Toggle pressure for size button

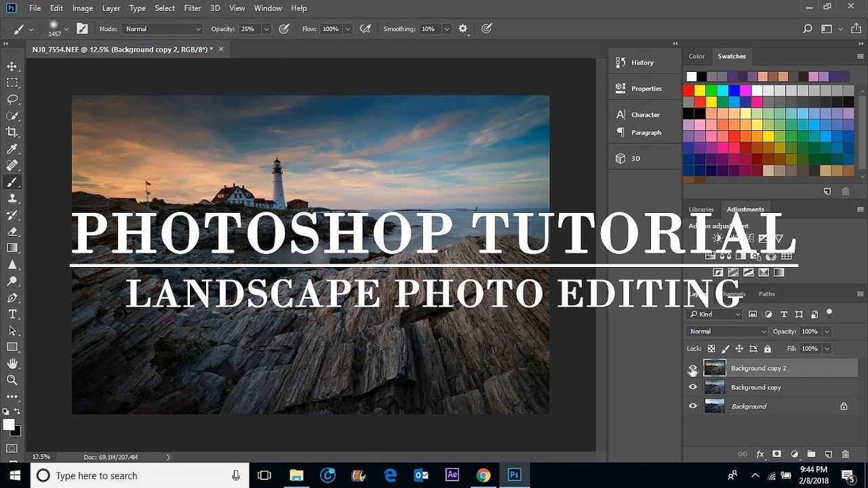486,28
